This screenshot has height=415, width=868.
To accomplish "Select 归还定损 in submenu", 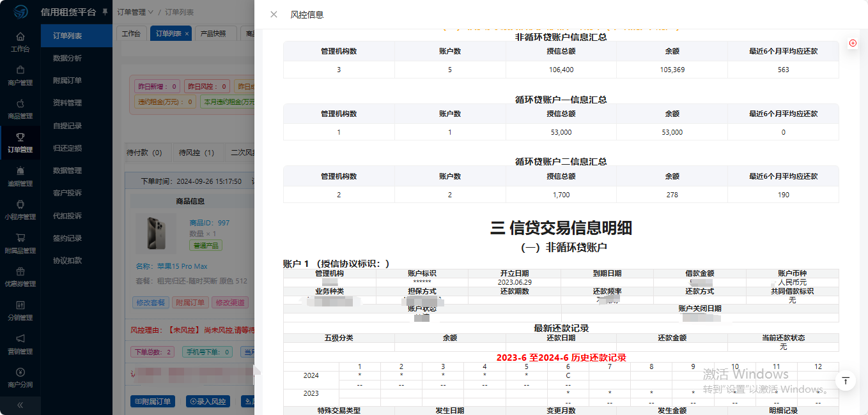I will point(67,148).
